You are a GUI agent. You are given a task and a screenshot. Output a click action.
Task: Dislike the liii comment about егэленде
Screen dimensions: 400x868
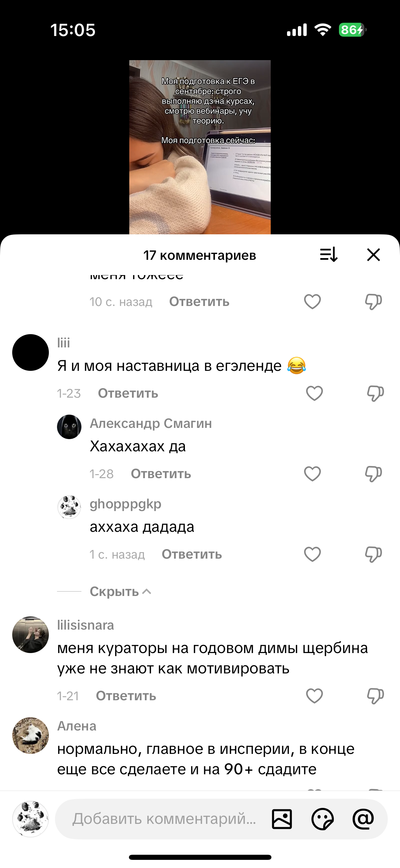(x=376, y=393)
